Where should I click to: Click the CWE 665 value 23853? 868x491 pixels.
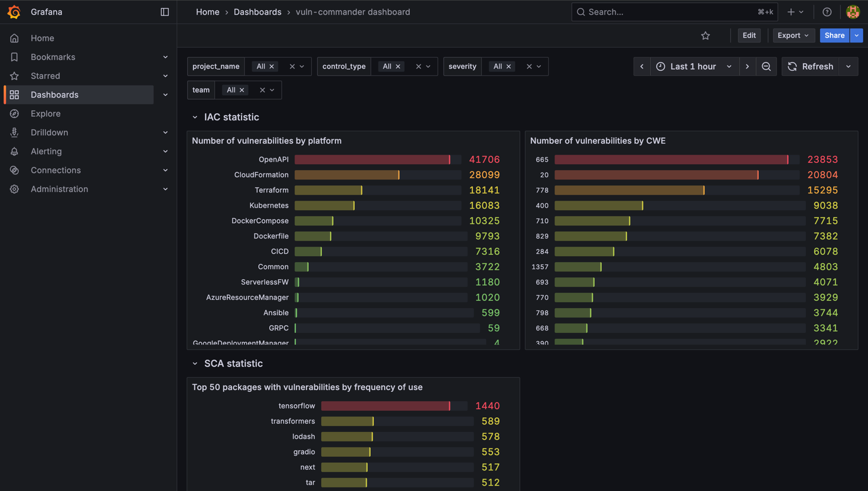pos(823,159)
